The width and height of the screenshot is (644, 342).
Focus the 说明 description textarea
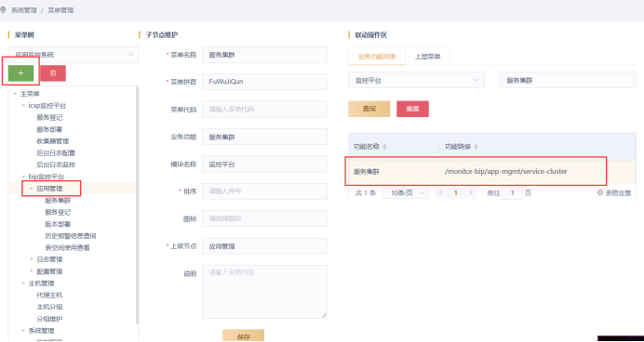(x=264, y=292)
